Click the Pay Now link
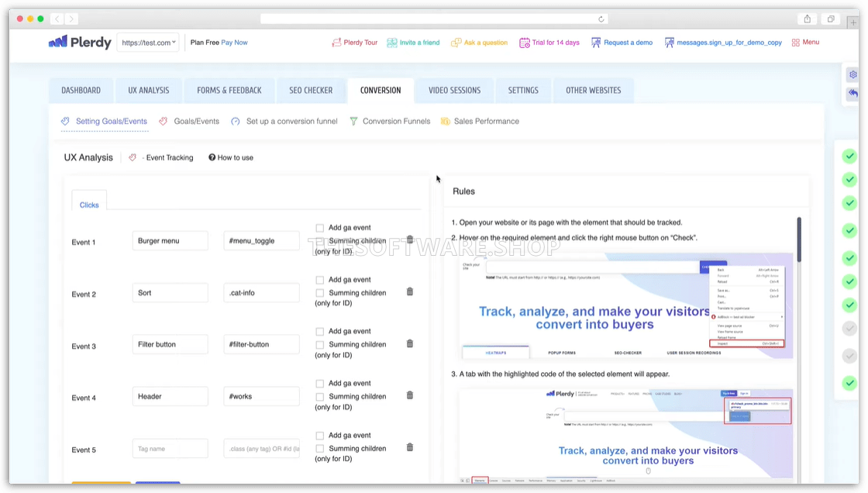Screen dimensions: 868x493 pyautogui.click(x=234, y=43)
